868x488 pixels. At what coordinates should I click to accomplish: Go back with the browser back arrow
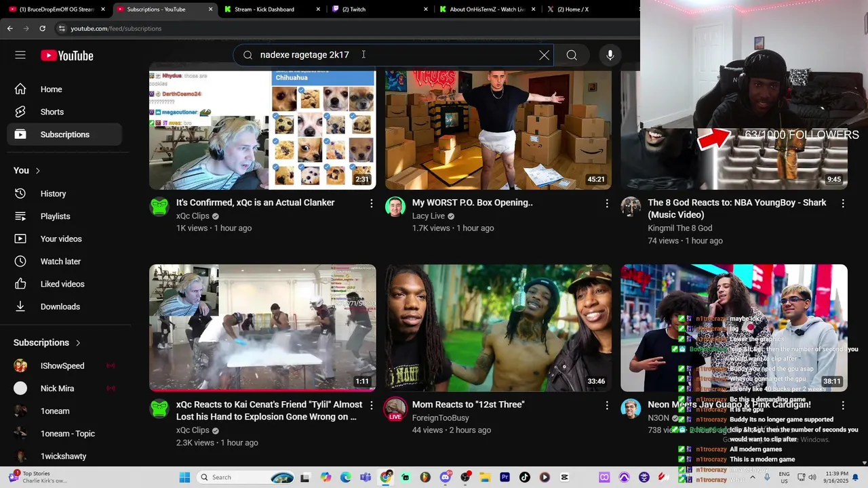click(9, 28)
